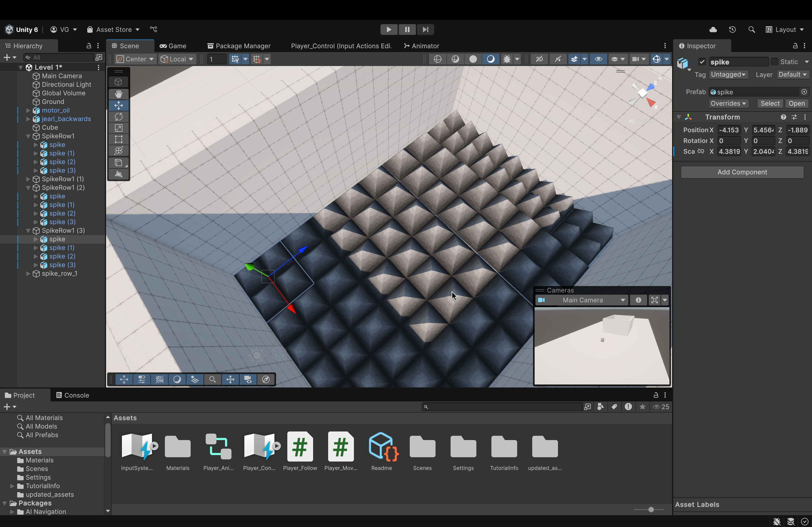Open the Default layer dropdown
Image resolution: width=812 pixels, height=527 pixels.
click(793, 74)
